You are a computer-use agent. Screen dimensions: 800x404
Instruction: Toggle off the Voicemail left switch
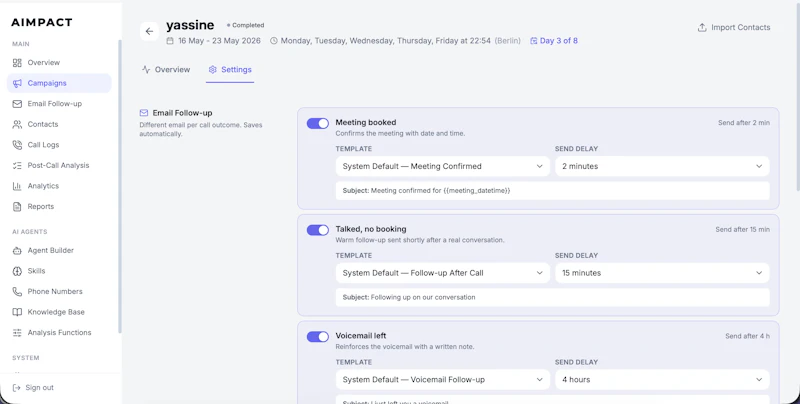click(317, 337)
